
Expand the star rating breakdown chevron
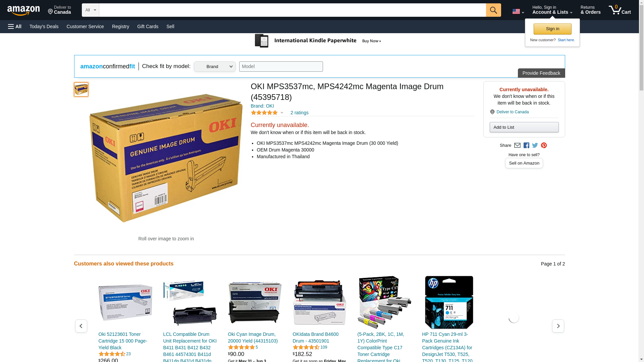[282, 113]
